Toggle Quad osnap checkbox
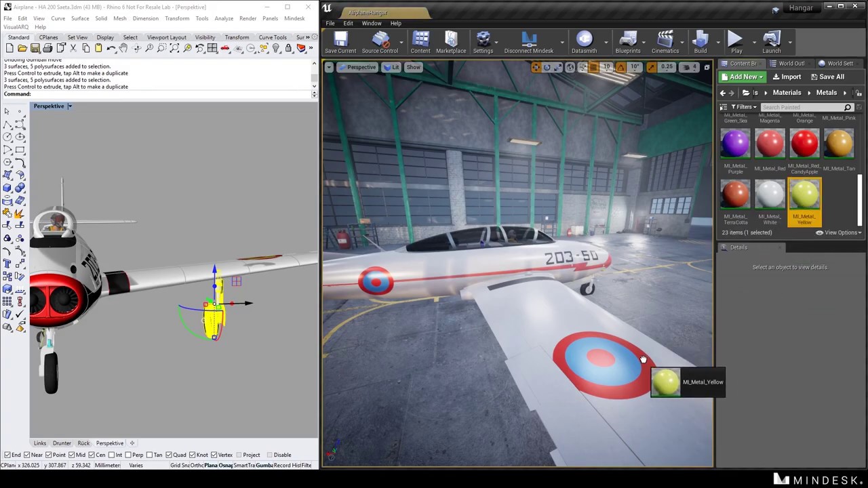This screenshot has height=488, width=868. click(168, 455)
